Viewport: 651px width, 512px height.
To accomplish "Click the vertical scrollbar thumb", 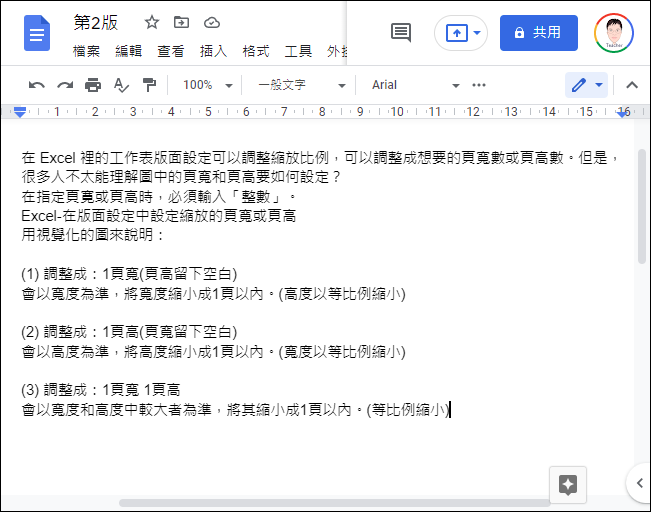I will [x=642, y=206].
